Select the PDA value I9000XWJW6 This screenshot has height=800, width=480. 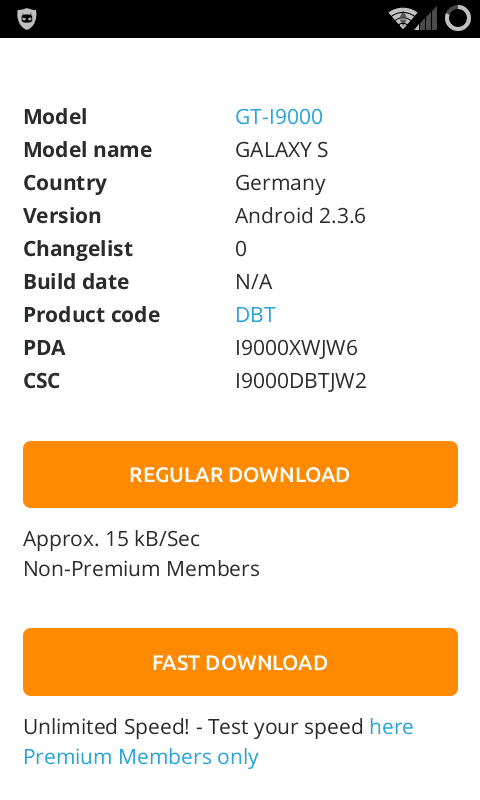click(296, 348)
